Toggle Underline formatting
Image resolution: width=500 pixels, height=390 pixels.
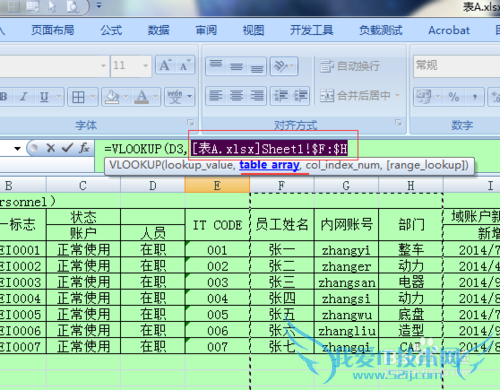[x=44, y=97]
